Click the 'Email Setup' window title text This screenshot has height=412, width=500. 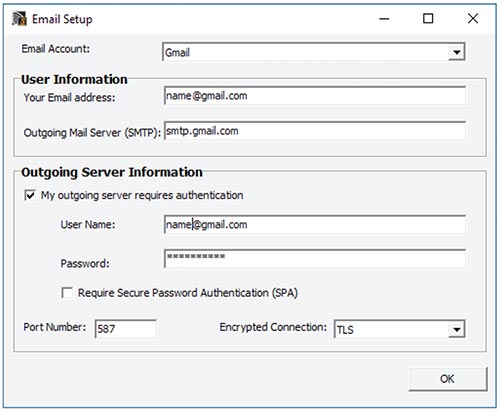[62, 19]
